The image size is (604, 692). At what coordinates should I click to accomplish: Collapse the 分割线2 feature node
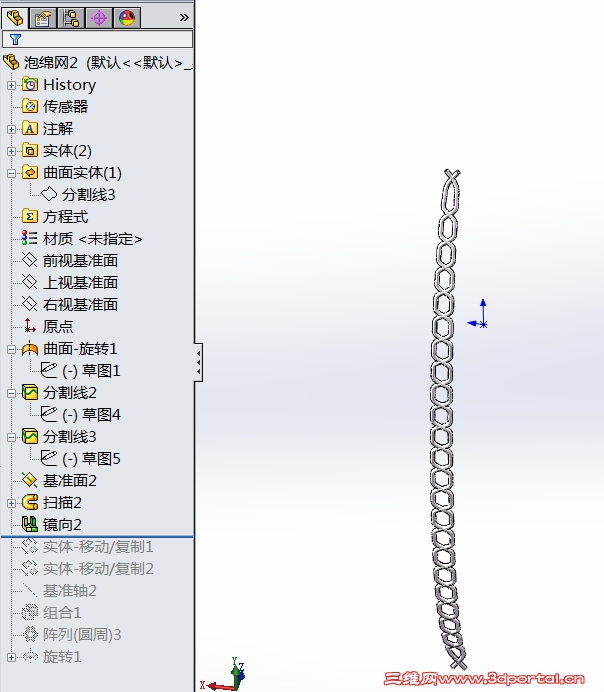[x=11, y=394]
